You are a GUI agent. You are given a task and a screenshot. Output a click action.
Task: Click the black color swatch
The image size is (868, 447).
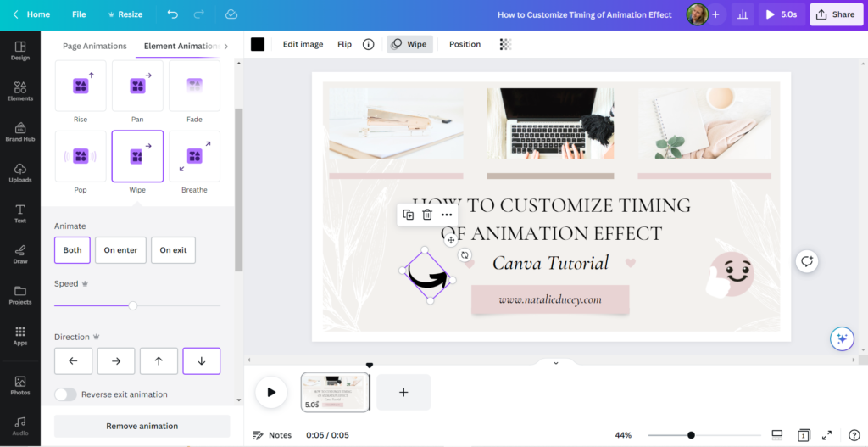[x=258, y=44]
